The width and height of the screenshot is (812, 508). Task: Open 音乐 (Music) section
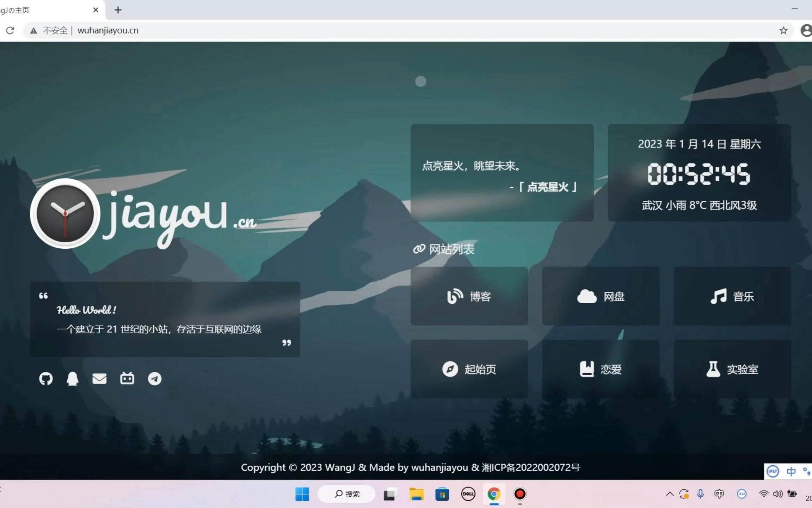(732, 296)
